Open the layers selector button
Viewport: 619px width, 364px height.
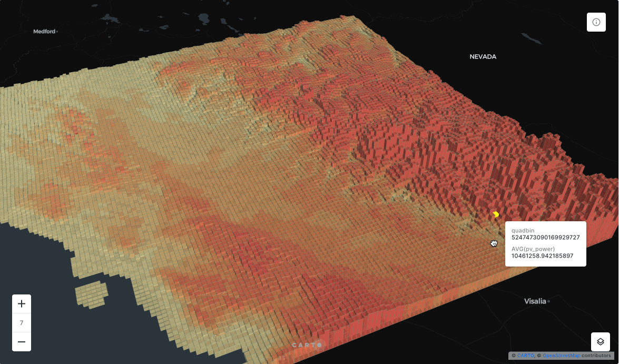tap(600, 342)
